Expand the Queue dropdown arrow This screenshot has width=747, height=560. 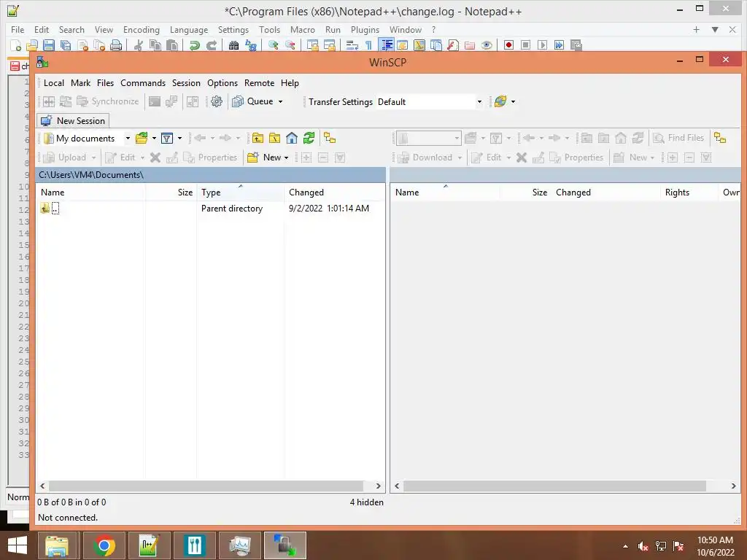281,101
